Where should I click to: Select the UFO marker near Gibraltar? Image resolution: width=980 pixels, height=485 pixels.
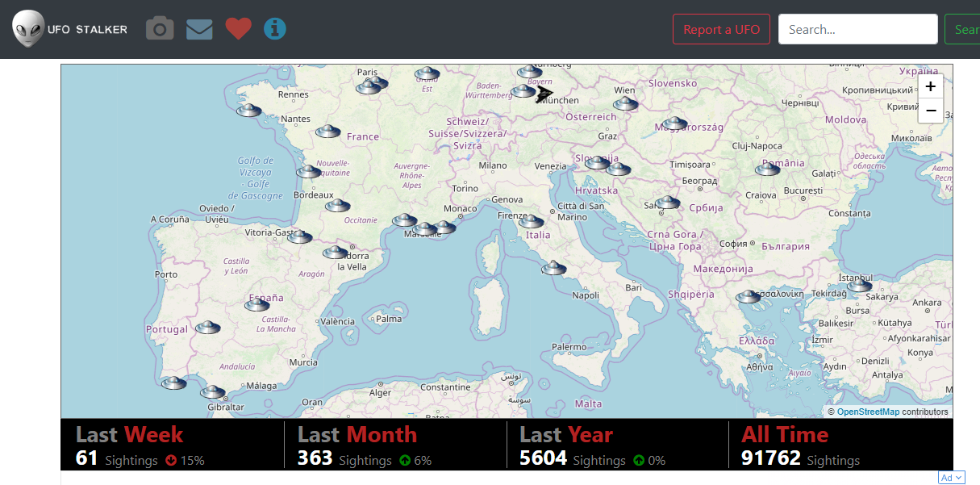coord(212,392)
